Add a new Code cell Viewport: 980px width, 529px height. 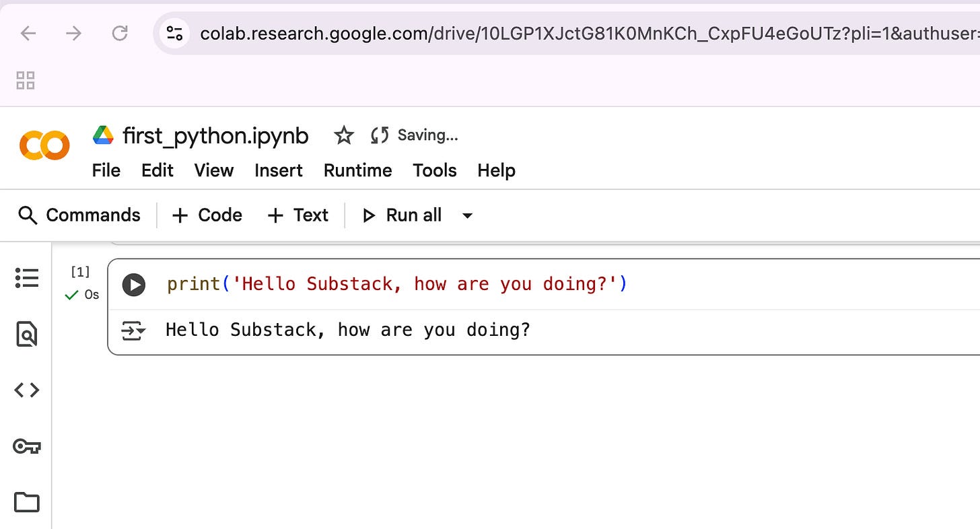point(207,215)
